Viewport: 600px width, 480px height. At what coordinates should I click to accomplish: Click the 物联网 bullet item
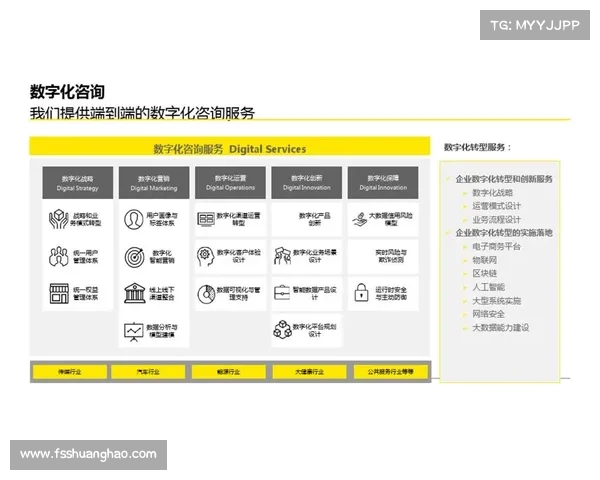[x=484, y=260]
